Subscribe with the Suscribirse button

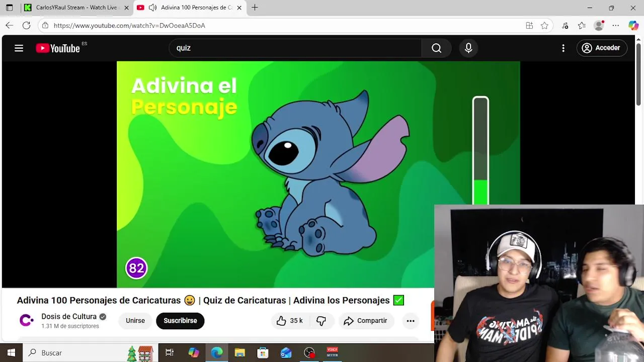(180, 321)
